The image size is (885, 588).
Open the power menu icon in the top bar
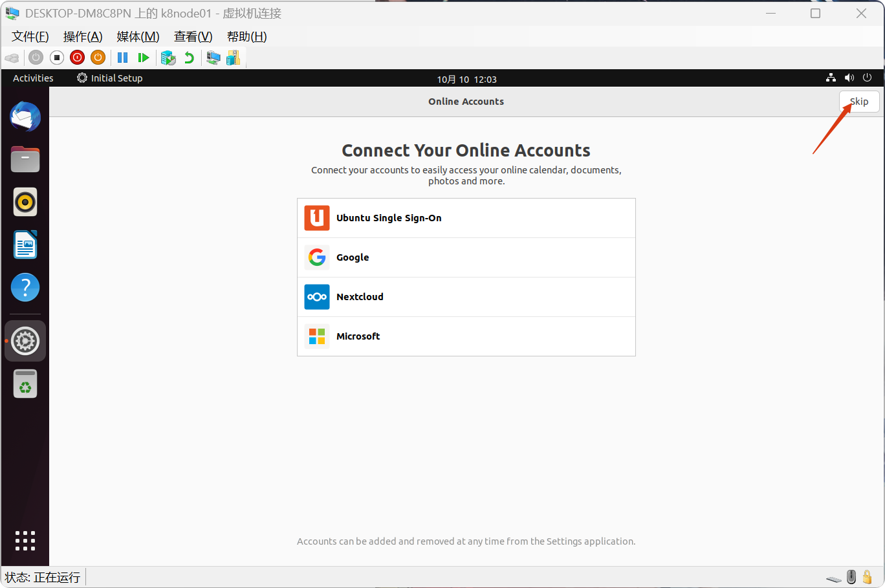click(868, 78)
